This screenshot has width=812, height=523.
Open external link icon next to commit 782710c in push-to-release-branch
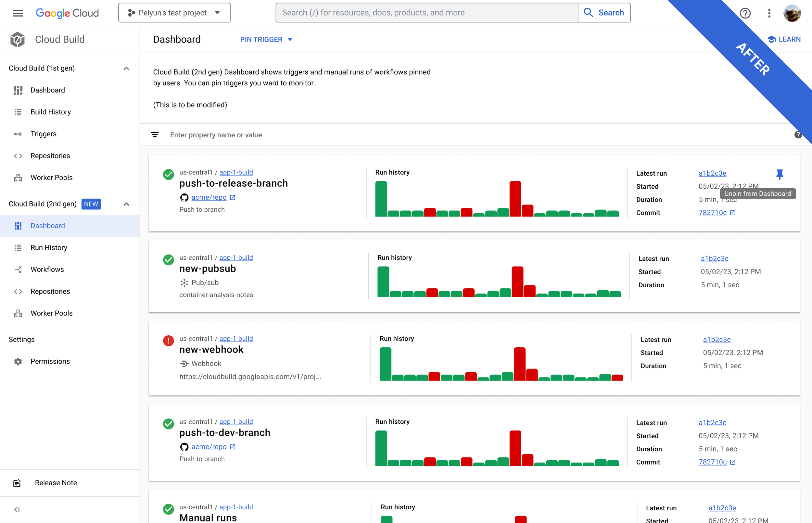coord(733,213)
